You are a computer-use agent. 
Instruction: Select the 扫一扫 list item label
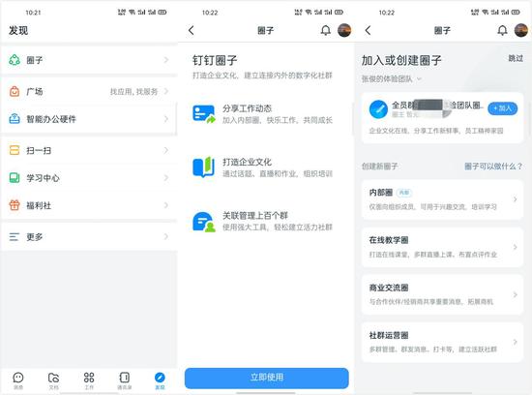point(39,150)
